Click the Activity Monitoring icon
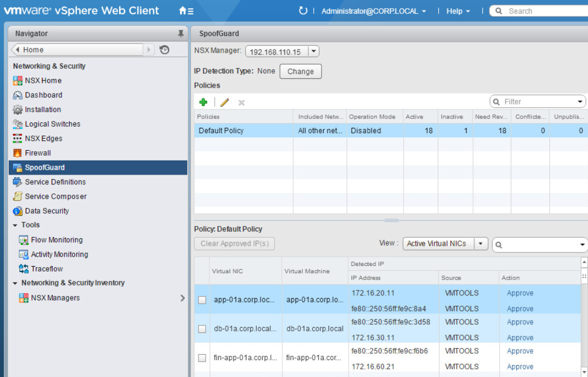This screenshot has width=588, height=377. [x=23, y=255]
